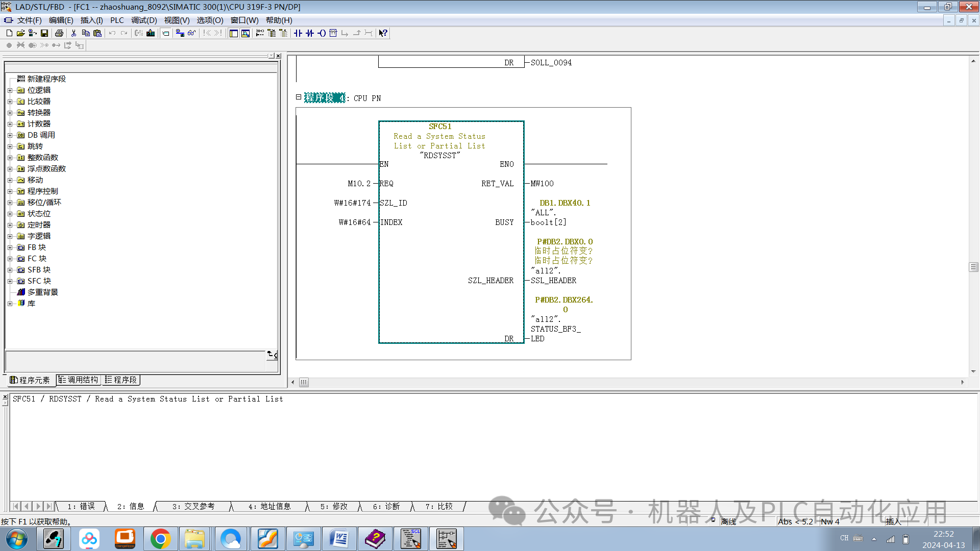
Task: Toggle monitor mode with glasses icon
Action: point(191,33)
